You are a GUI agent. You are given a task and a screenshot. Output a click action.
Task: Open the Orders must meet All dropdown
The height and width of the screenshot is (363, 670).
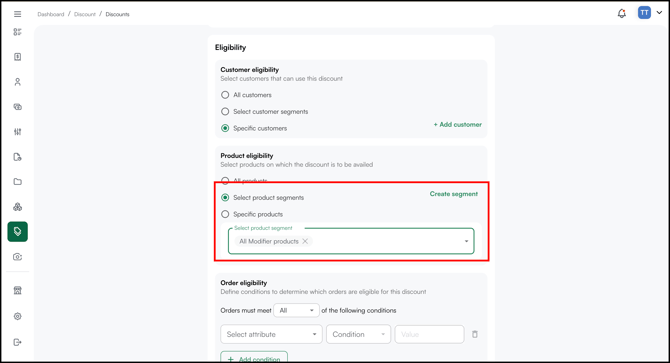(x=296, y=310)
